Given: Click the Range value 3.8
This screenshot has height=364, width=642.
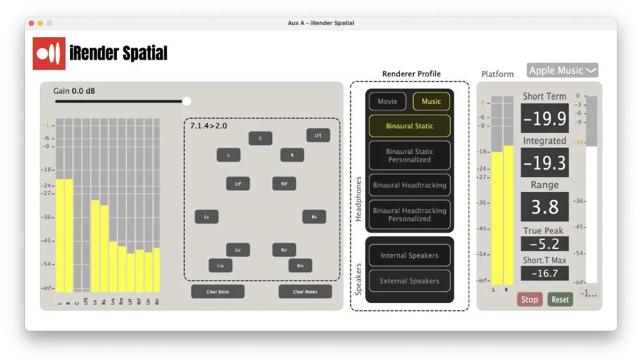Looking at the screenshot, I should coord(544,207).
